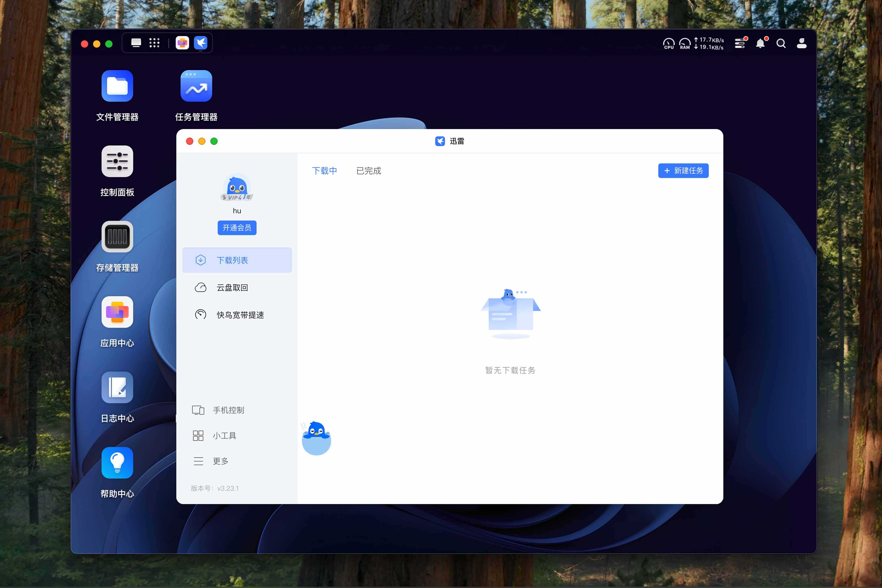Viewport: 882px width, 588px height.
Task: Click the search magnifier in top bar
Action: [781, 43]
